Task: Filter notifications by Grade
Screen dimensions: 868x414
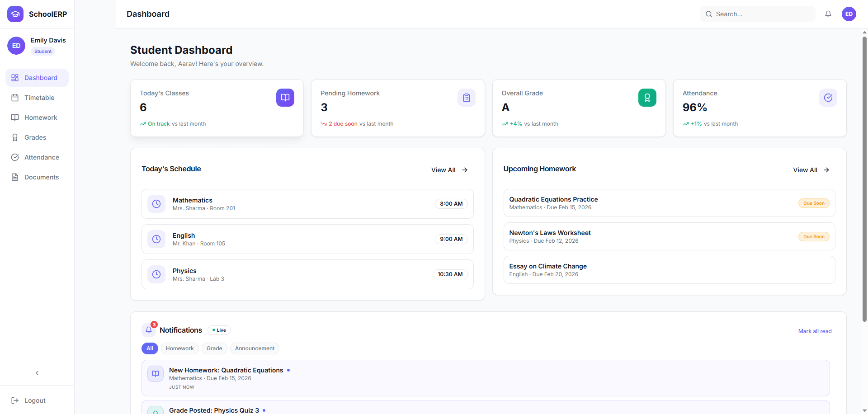Action: (x=214, y=348)
